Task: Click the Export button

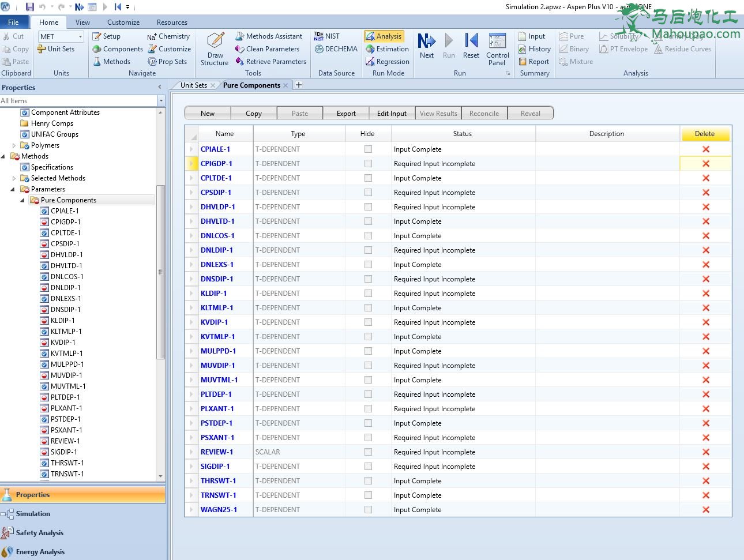Action: (346, 114)
